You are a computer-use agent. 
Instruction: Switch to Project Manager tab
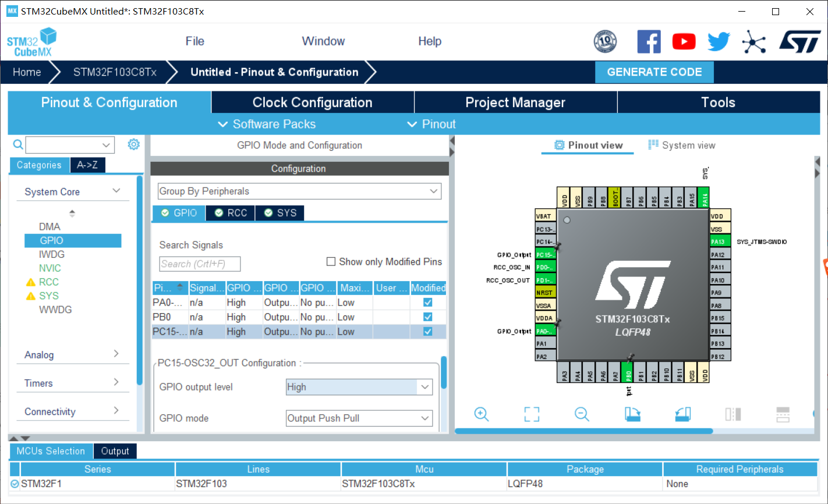pos(515,102)
